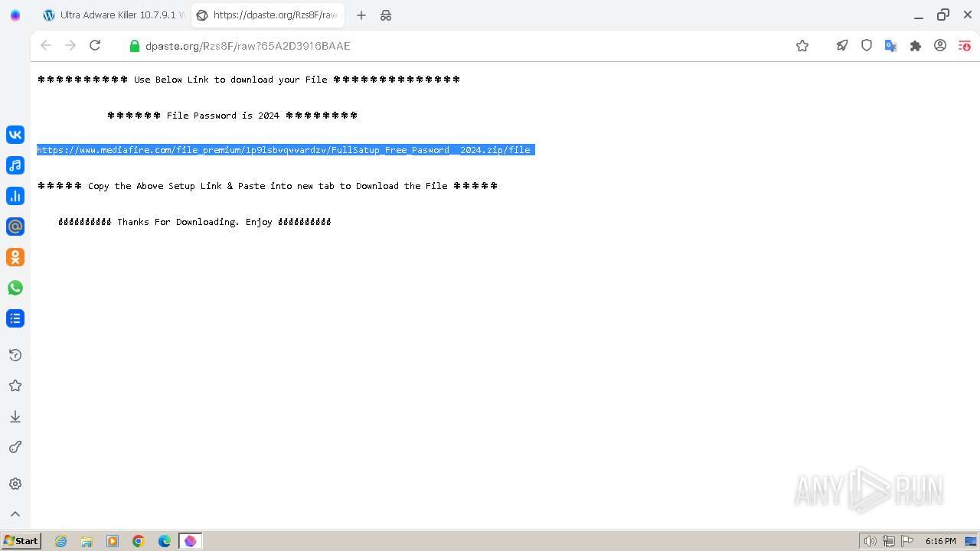Click the rocket boost toolbar icon
Viewport: 980px width, 551px height.
pos(842,46)
